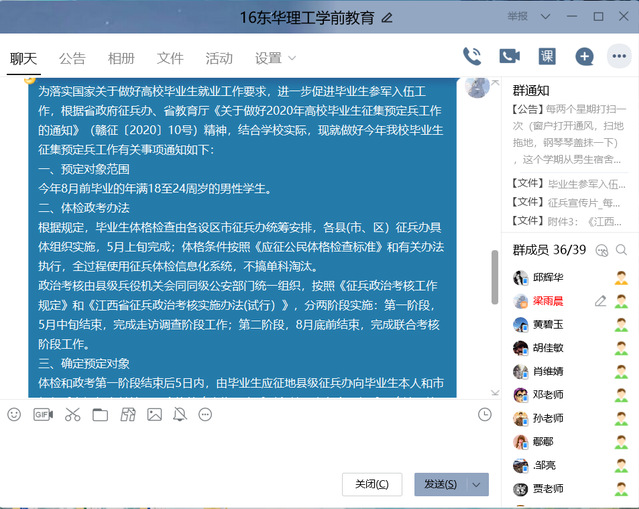Toggle the muted notification bell icon
Viewport: 639px width, 509px height.
tap(178, 414)
